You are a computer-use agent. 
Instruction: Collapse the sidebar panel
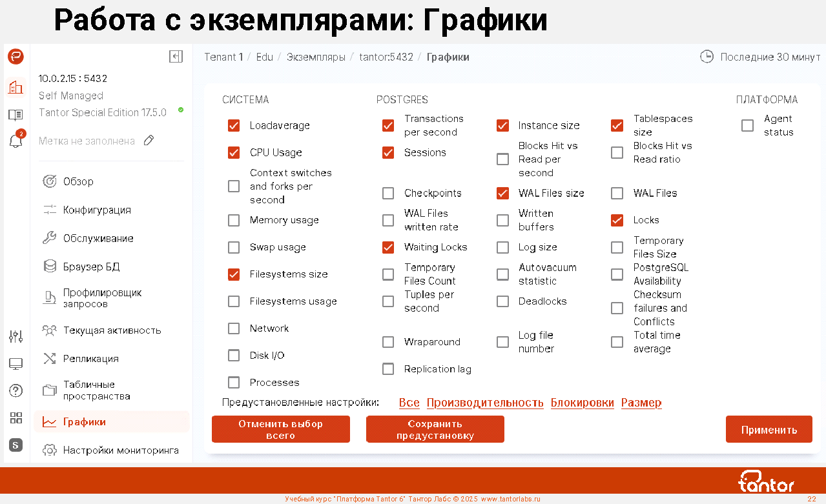[x=176, y=57]
